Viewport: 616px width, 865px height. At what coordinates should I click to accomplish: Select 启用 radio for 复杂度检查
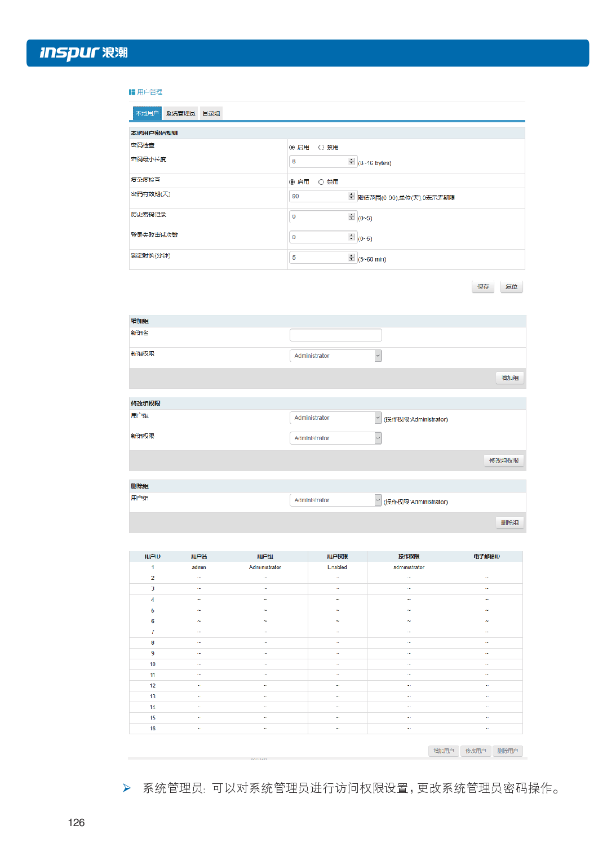pyautogui.click(x=292, y=182)
